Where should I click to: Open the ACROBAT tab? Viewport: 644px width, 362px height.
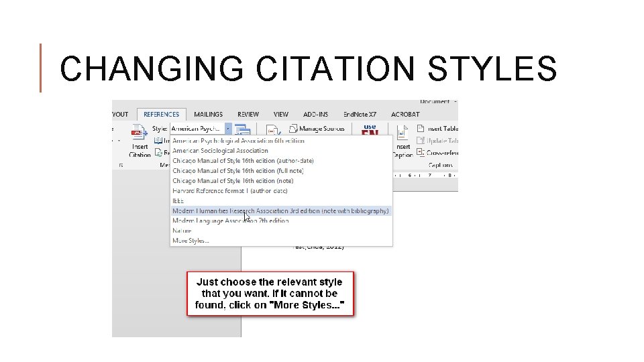pos(405,115)
